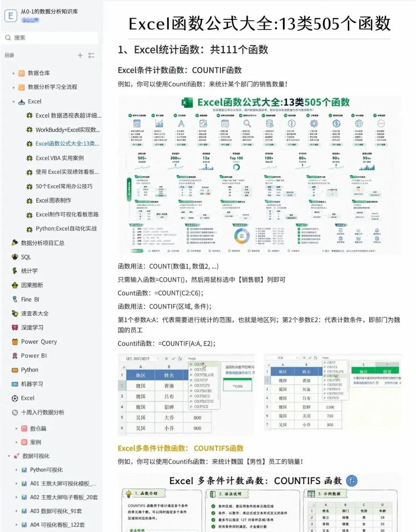
Task: Click icon beside 50个Excel常用办公技巧
Action: [x=29, y=186]
